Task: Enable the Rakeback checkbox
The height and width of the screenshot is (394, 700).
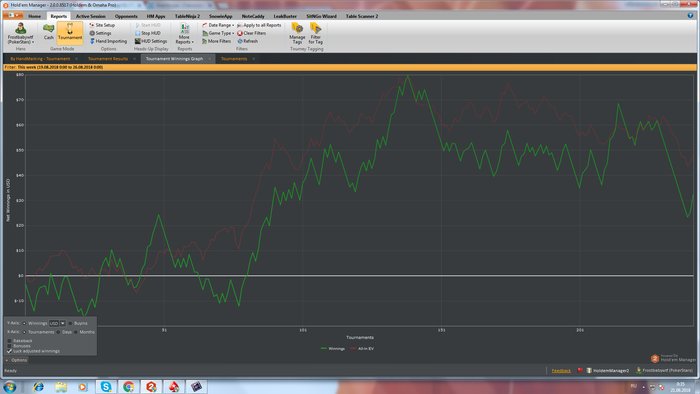Action: point(9,341)
